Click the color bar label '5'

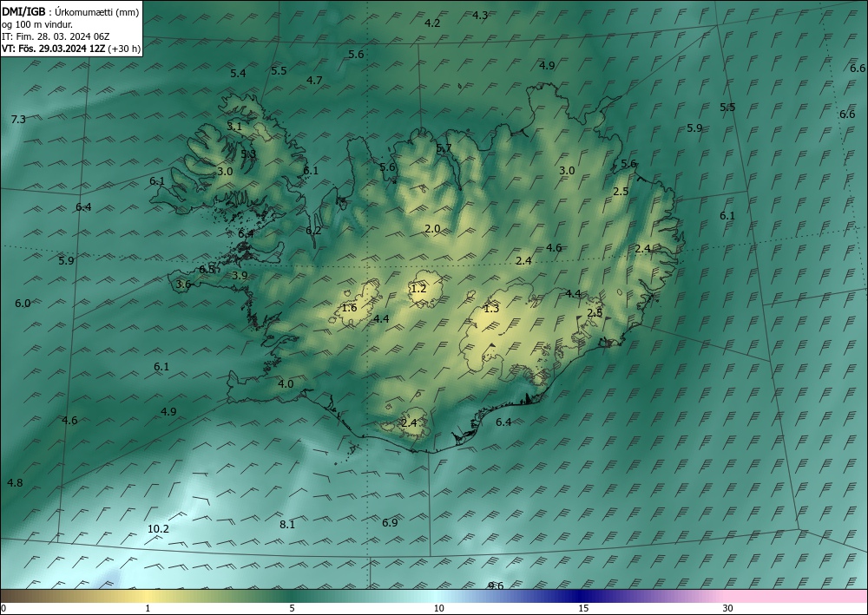(292, 608)
